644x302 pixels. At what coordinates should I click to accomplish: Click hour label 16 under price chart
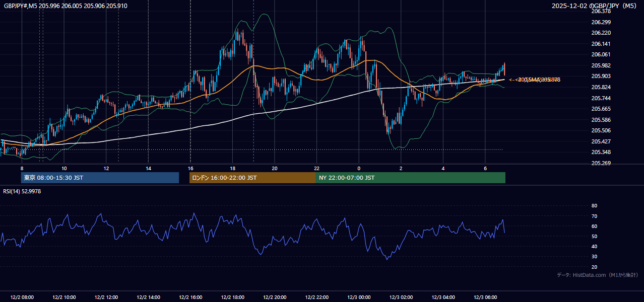[190, 168]
